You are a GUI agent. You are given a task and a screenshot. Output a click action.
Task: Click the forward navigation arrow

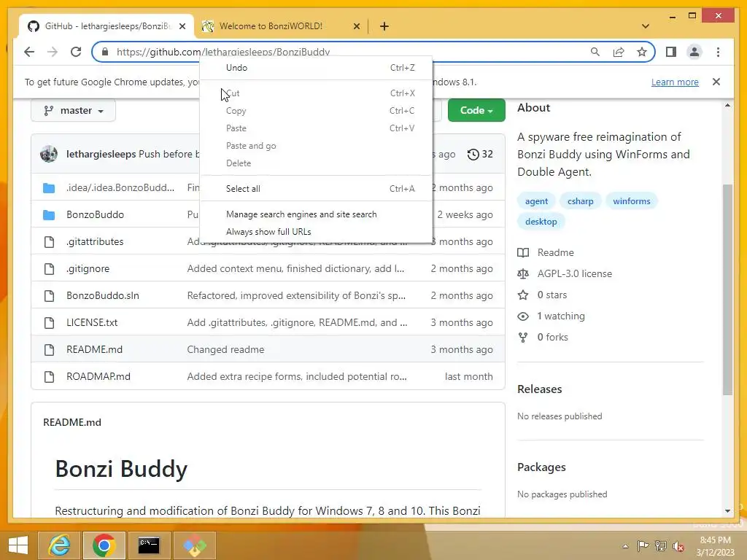click(53, 52)
